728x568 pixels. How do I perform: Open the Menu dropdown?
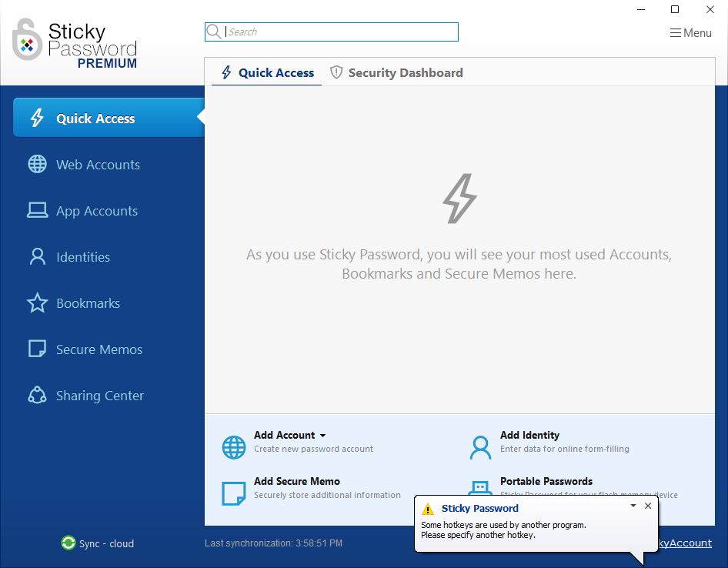tap(690, 33)
